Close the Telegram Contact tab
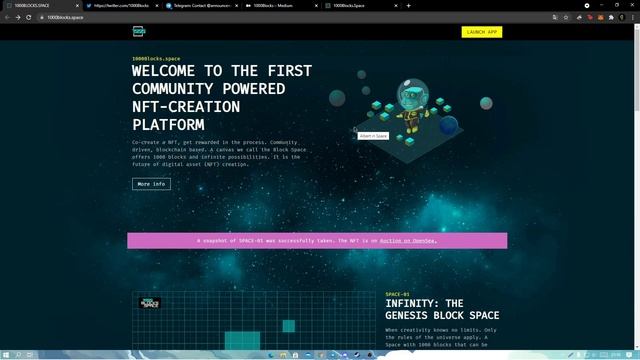The height and width of the screenshot is (360, 640). point(236,6)
